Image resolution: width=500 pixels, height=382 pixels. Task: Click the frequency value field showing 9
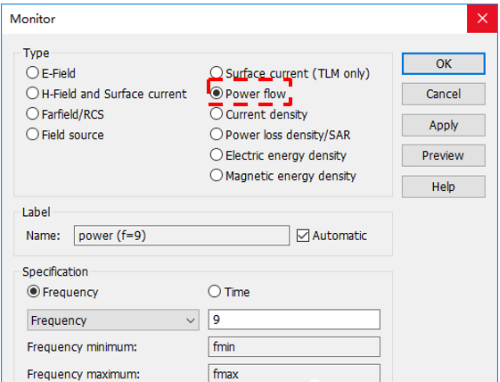[x=294, y=319]
